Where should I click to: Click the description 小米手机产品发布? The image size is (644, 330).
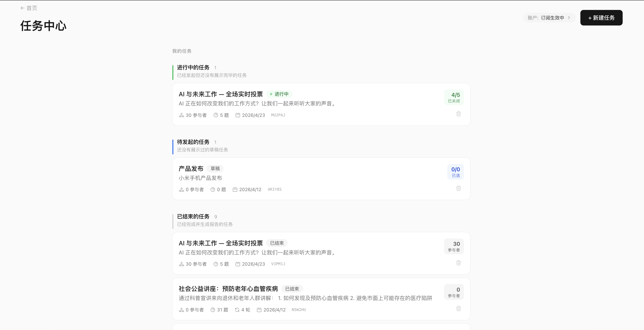tap(200, 178)
